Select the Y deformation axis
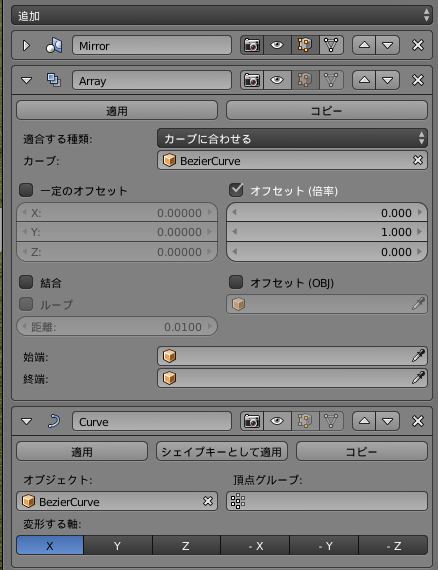This screenshot has width=438, height=570. 118,545
